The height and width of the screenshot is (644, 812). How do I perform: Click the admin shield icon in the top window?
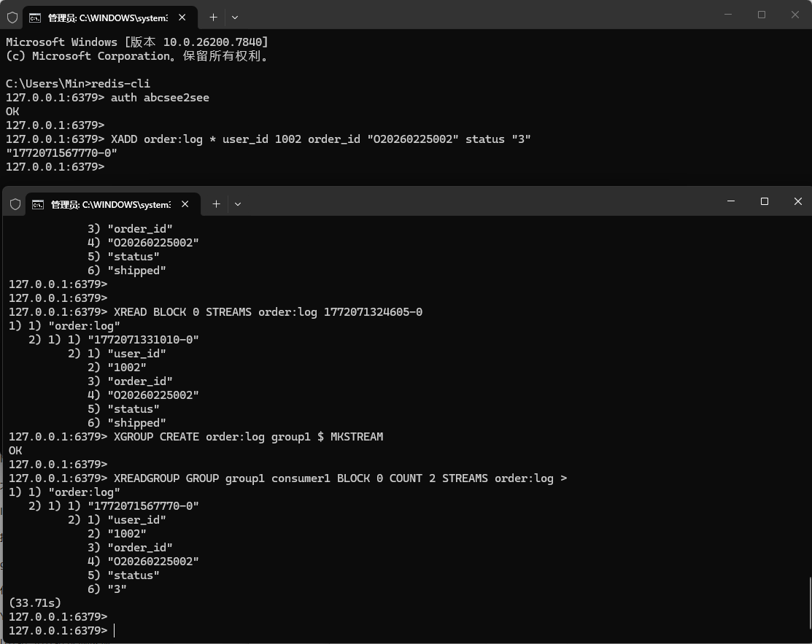(12, 17)
